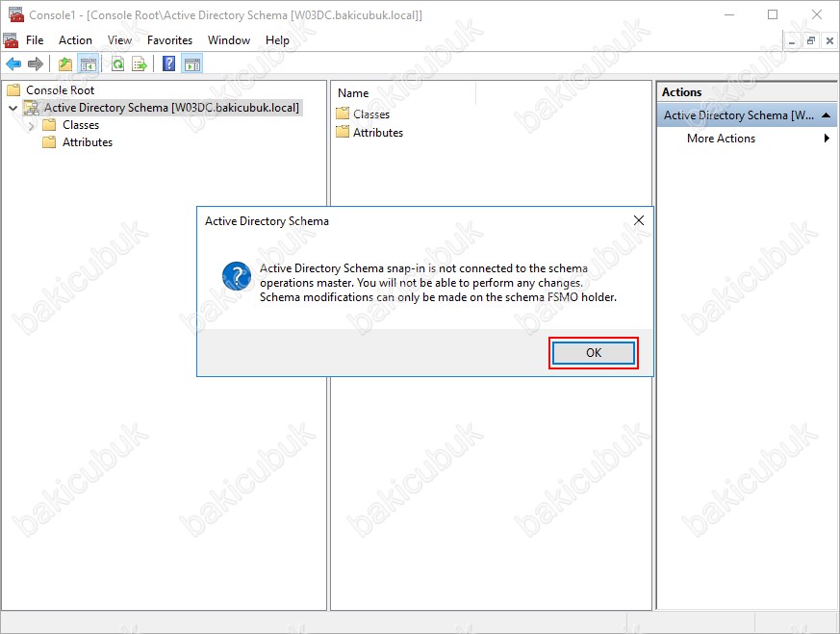840x634 pixels.
Task: Open the Favorites menu
Action: [169, 40]
